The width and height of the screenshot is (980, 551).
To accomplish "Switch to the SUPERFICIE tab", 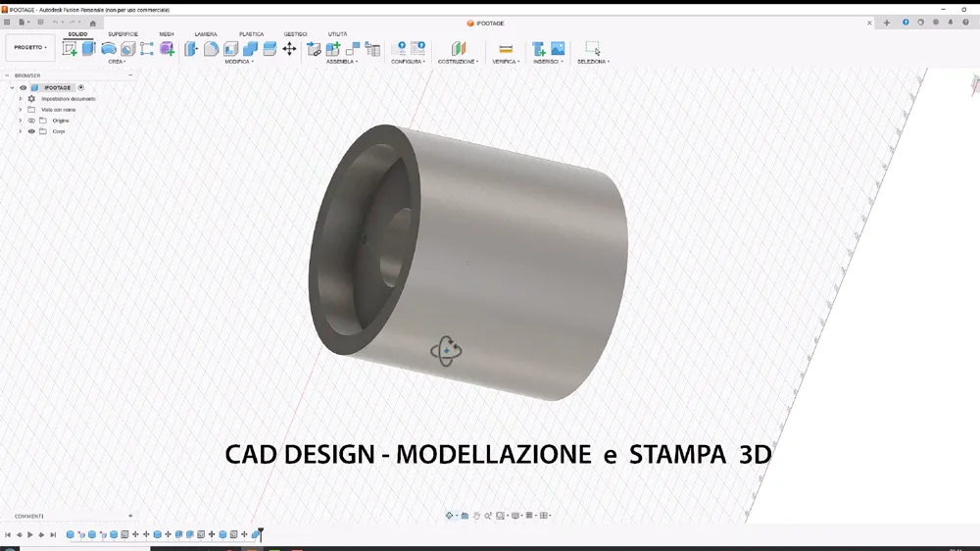I will tap(123, 34).
